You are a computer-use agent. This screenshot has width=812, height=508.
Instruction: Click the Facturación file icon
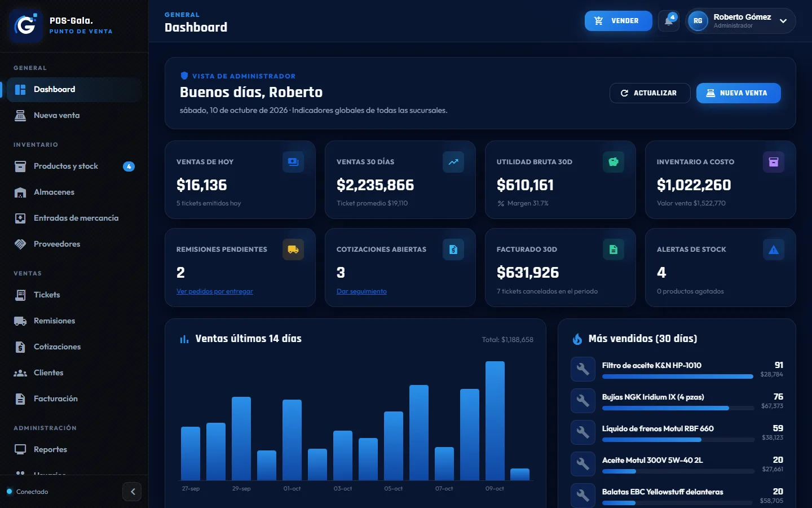click(x=20, y=398)
